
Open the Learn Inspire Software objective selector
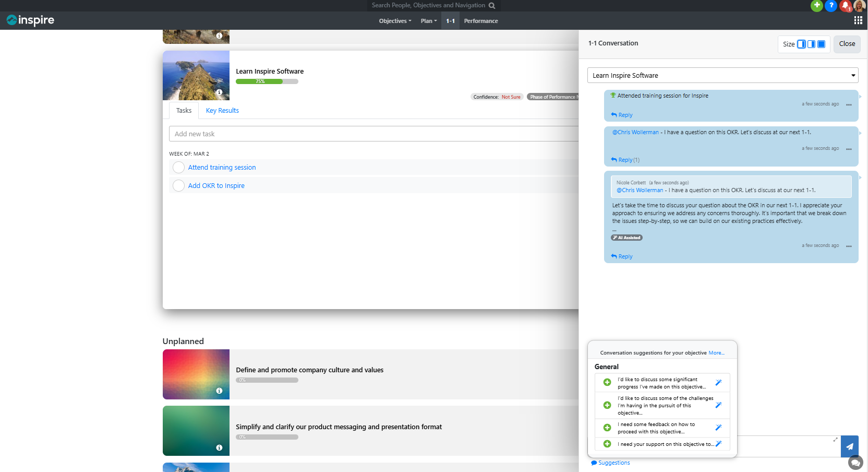coord(722,75)
